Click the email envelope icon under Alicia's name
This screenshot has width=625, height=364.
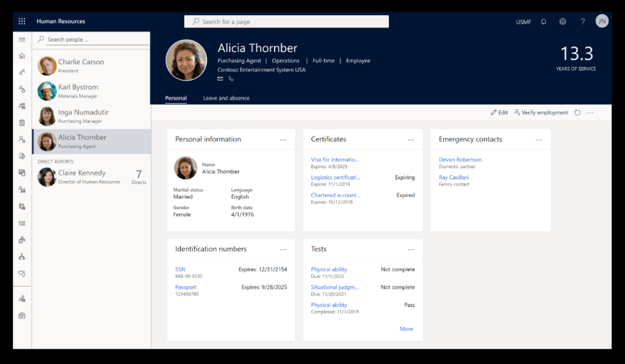[x=220, y=79]
